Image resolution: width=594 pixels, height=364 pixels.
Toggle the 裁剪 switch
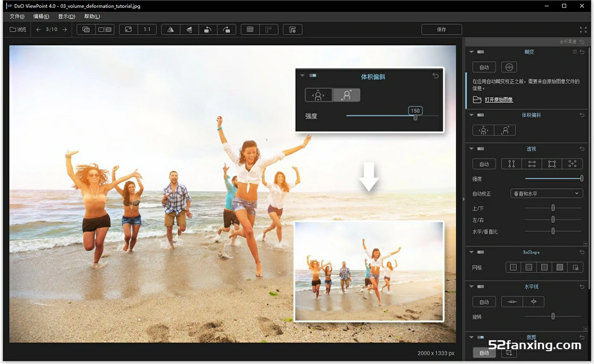click(481, 337)
